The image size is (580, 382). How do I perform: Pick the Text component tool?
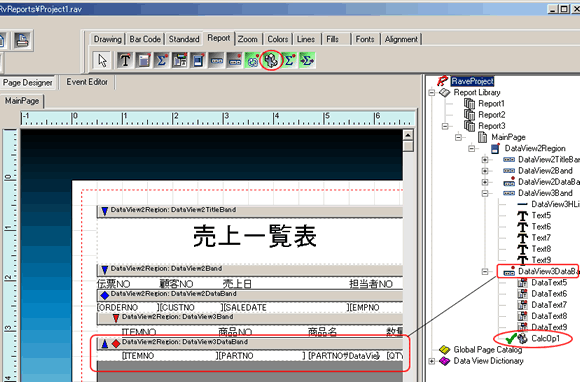click(125, 60)
